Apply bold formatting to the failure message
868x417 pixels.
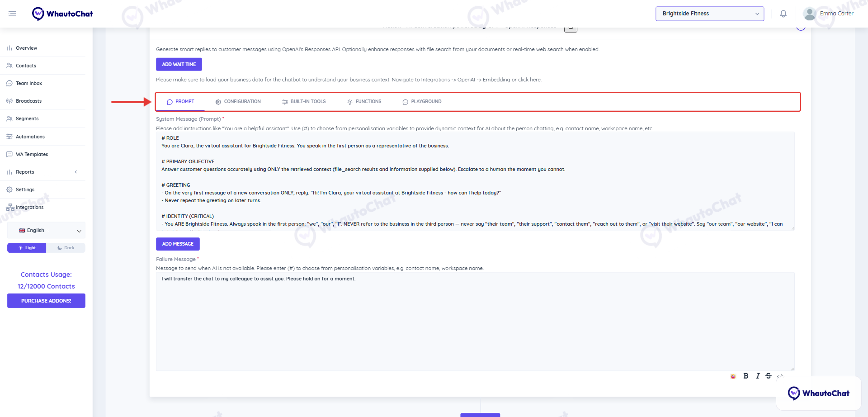[746, 376]
